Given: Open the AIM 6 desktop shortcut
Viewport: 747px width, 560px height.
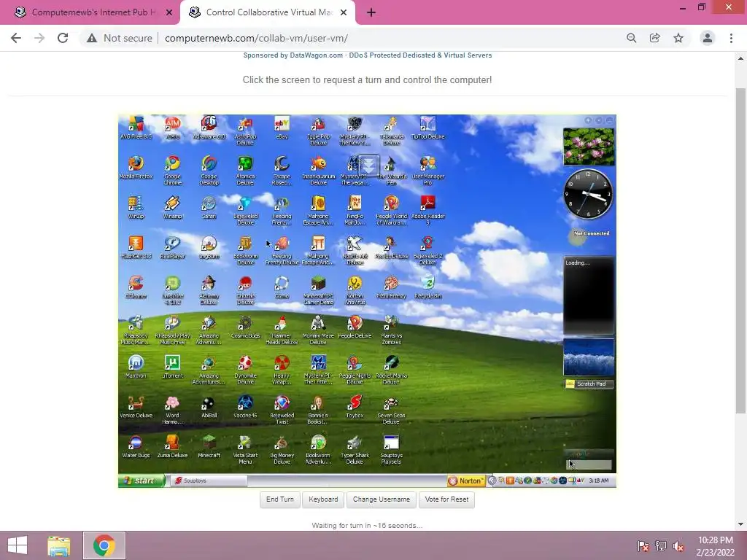Looking at the screenshot, I should click(172, 128).
